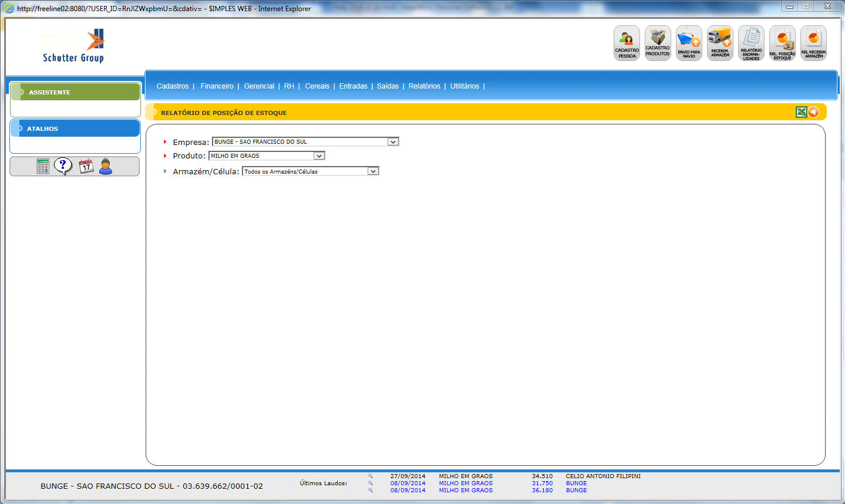Screen dimensions: 845x504
Task: Export report using the Excel icon
Action: pyautogui.click(x=801, y=112)
